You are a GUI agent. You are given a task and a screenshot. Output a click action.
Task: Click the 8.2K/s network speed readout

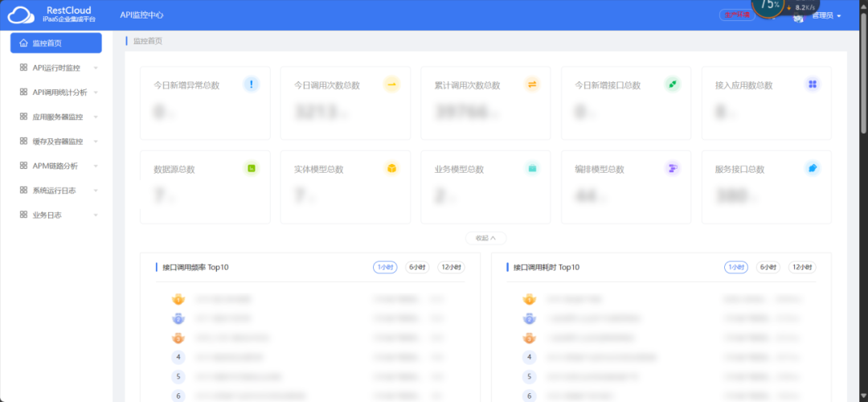[x=805, y=8]
